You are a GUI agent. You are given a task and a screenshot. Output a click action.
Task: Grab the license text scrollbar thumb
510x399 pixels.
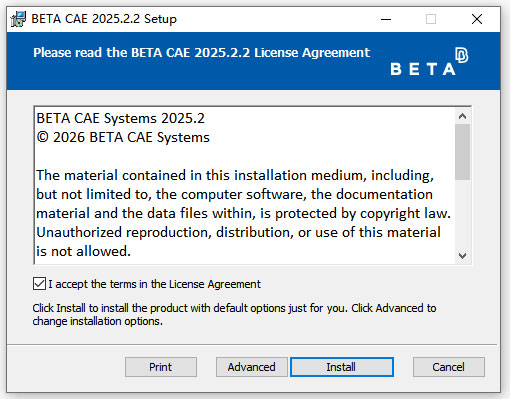click(462, 152)
